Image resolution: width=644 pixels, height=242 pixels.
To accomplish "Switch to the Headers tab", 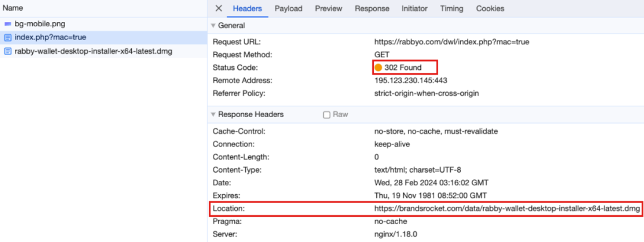I will pyautogui.click(x=247, y=8).
